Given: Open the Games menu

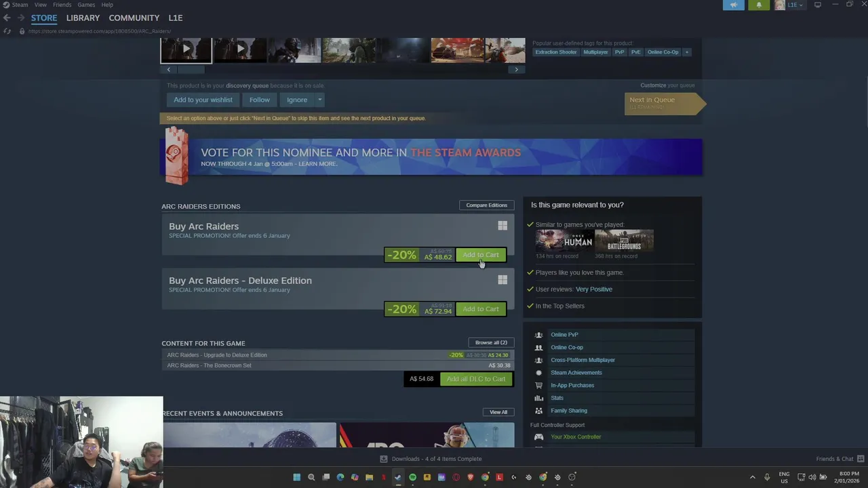Looking at the screenshot, I should tap(86, 5).
